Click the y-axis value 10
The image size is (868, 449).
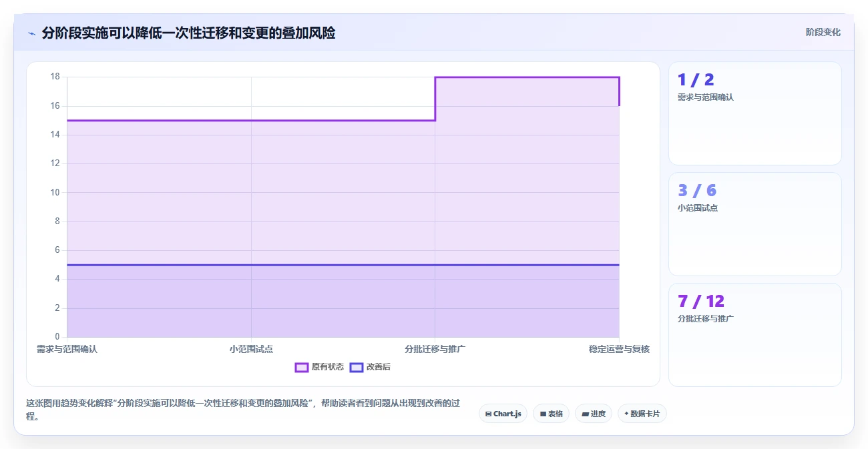coord(55,192)
